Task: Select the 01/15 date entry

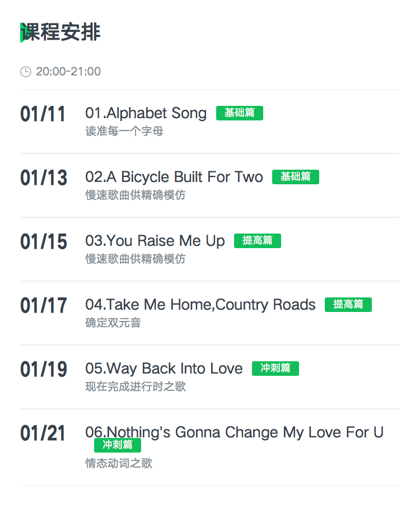Action: click(x=43, y=242)
